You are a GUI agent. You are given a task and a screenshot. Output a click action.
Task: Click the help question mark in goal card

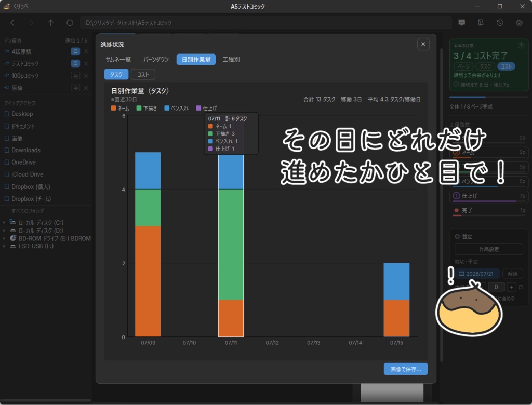pos(521,45)
